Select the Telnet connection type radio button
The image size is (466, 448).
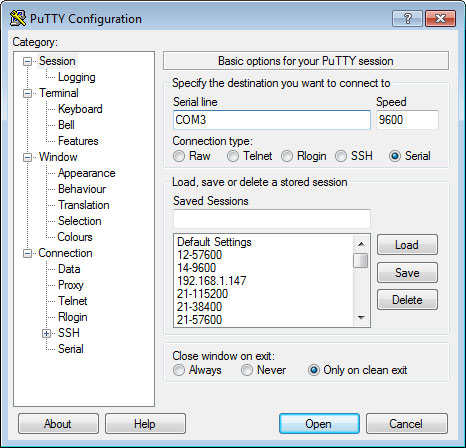pos(233,156)
